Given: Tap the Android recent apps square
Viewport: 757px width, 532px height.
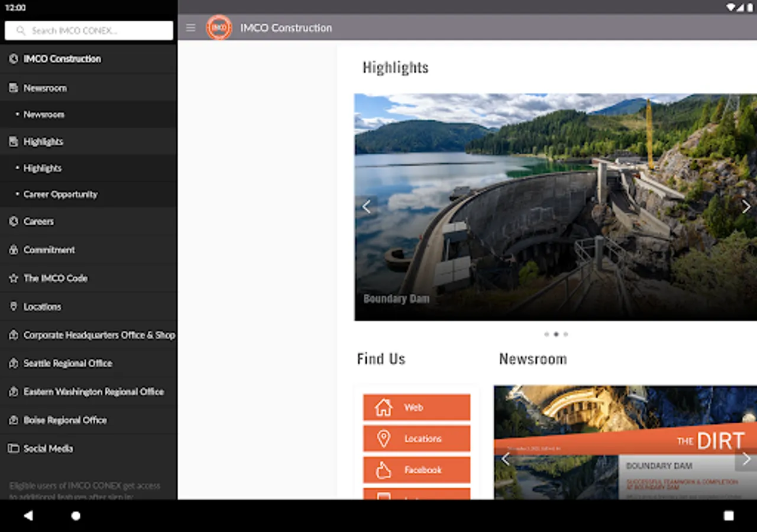Looking at the screenshot, I should click(x=729, y=515).
